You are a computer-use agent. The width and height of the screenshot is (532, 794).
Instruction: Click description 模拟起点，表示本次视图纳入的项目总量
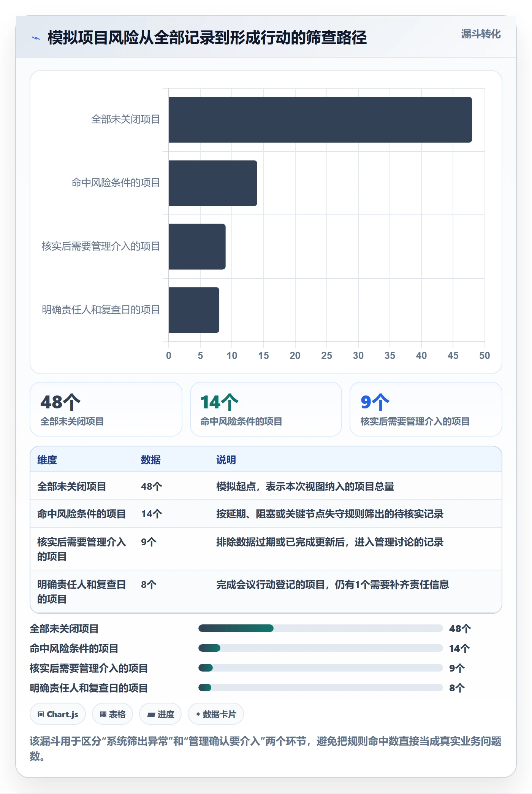pos(305,486)
